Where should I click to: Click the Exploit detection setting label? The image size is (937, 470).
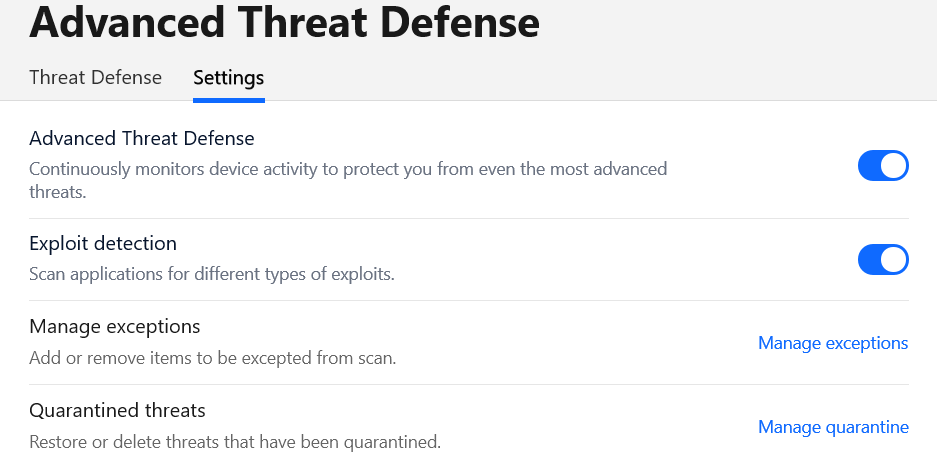click(x=103, y=243)
